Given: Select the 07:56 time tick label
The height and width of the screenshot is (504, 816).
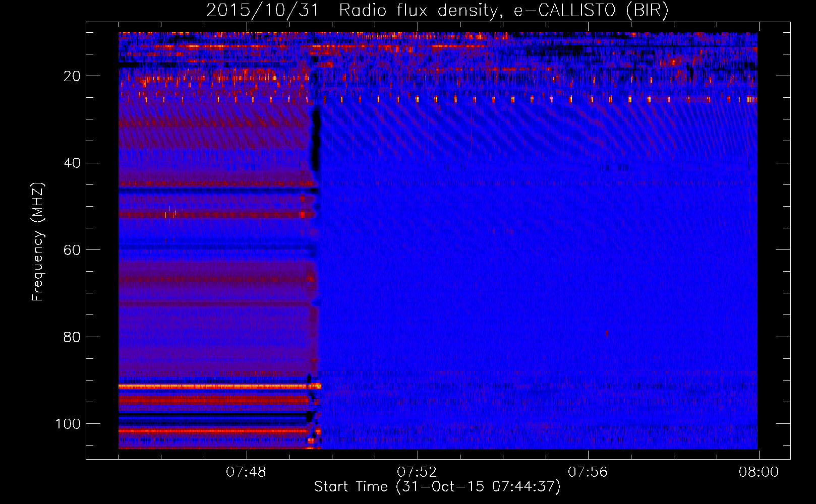Looking at the screenshot, I should [x=588, y=472].
